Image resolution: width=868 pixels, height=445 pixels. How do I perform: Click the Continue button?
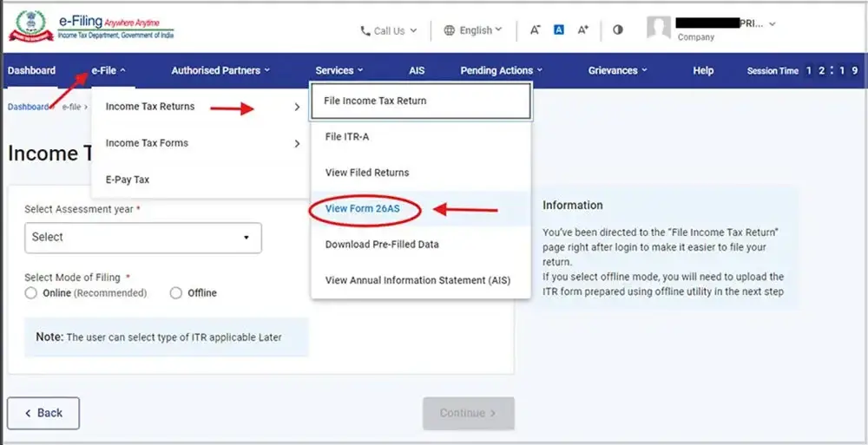point(469,413)
